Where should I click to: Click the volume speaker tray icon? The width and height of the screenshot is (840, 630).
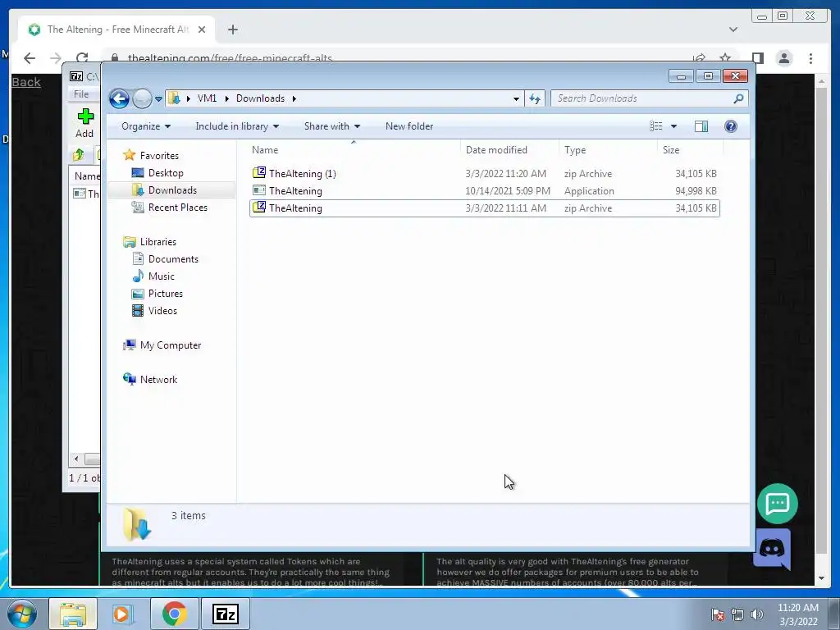click(757, 614)
